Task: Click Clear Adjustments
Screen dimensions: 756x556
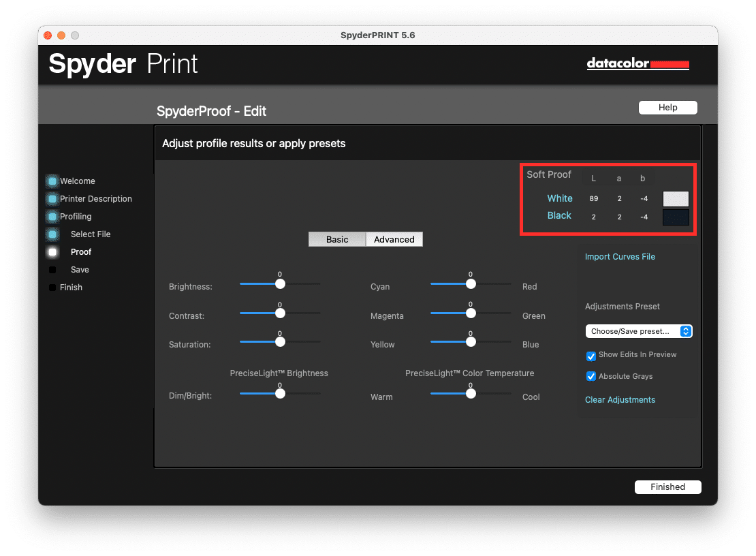Action: tap(620, 400)
